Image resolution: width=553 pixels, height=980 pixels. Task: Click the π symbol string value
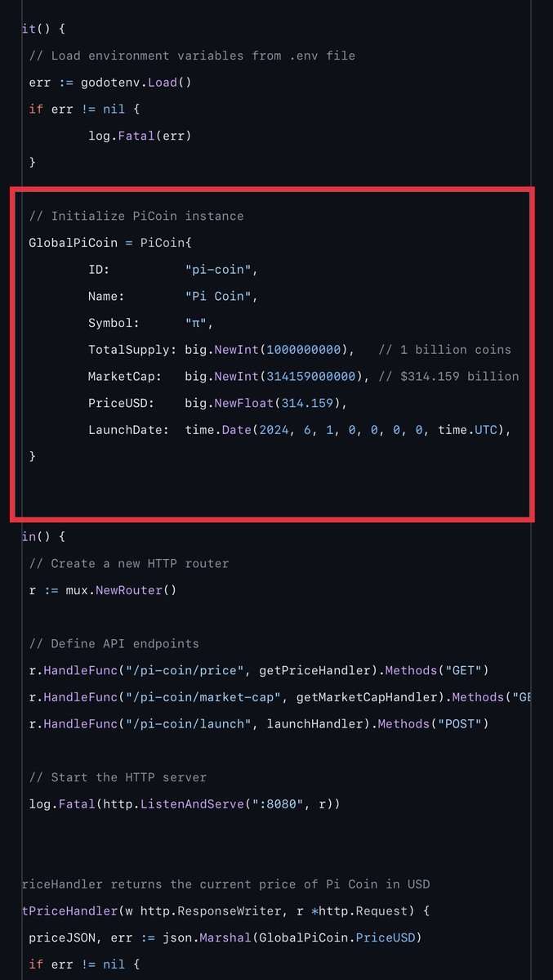click(199, 323)
